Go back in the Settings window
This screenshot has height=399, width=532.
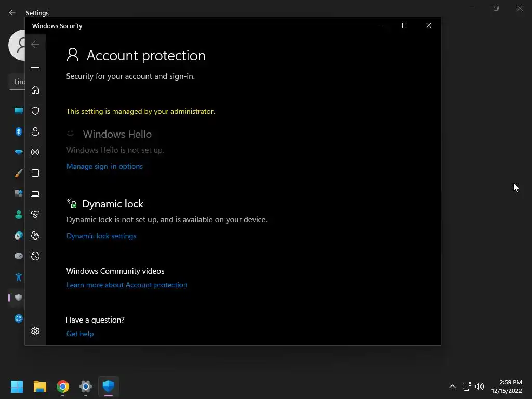coord(12,12)
